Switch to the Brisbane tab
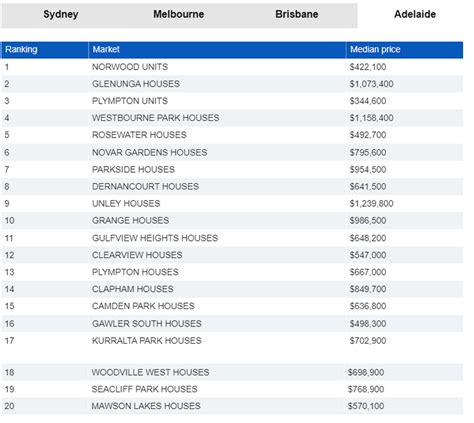This screenshot has width=474, height=423. coord(297,14)
